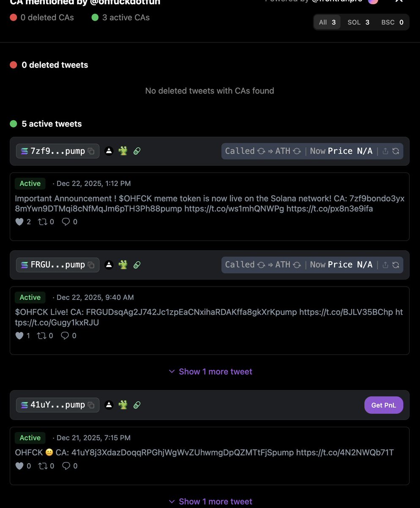Open the t.co/ws1mhQNWPg link
Image resolution: width=420 pixels, height=508 pixels.
234,209
